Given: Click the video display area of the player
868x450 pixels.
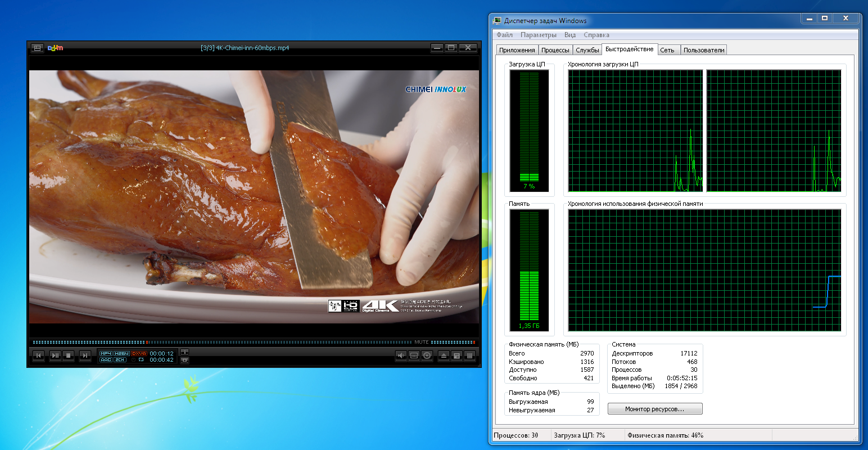Looking at the screenshot, I should [254, 196].
